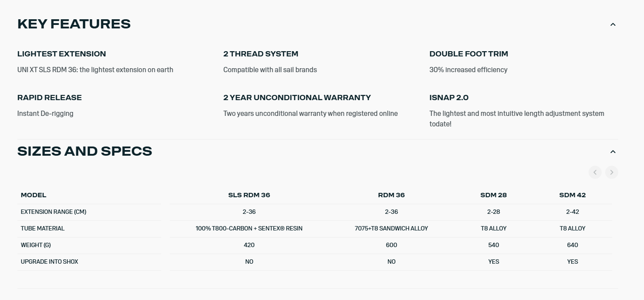644x300 pixels.
Task: Click the Rapid Release feature title
Action: 49,98
